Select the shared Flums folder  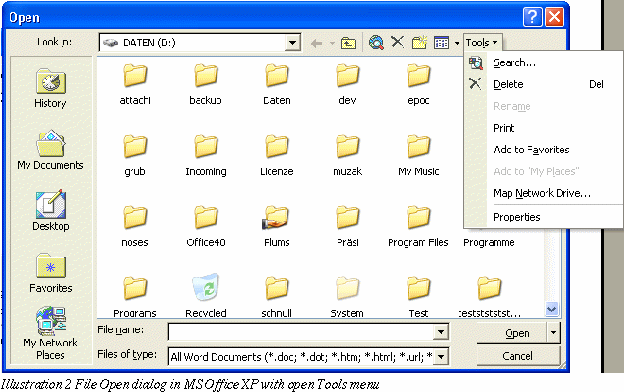coord(277,226)
